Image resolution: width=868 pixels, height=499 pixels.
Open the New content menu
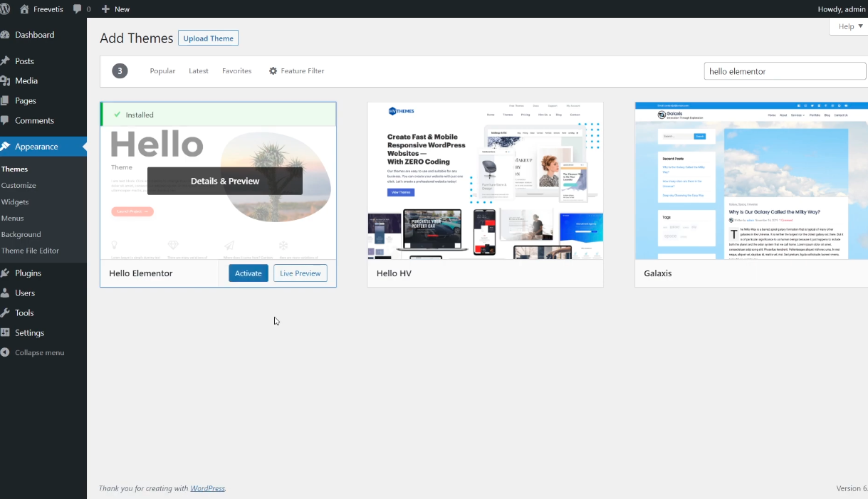(115, 9)
